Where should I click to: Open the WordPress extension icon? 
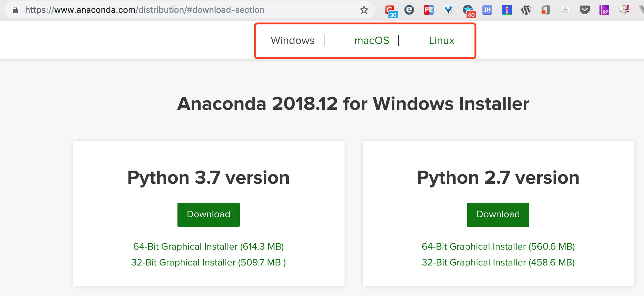coord(526,10)
